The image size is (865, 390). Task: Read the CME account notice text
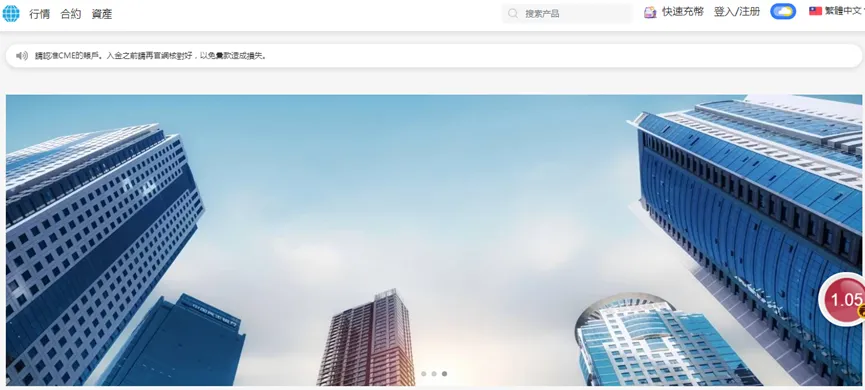pos(151,56)
